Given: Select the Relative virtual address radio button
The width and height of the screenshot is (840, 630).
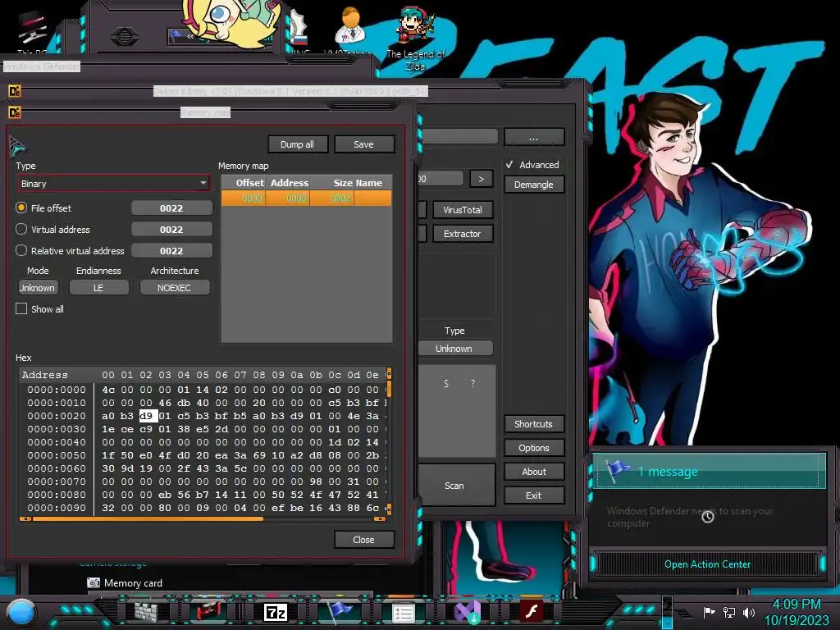Looking at the screenshot, I should click(x=21, y=251).
